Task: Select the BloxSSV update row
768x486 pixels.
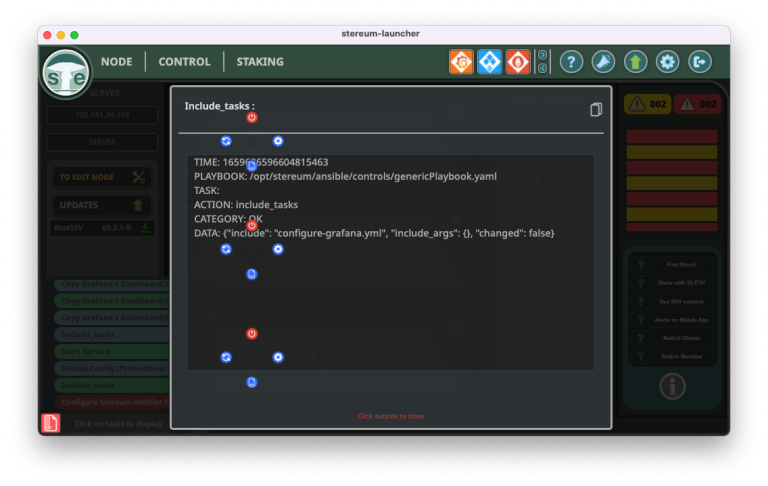Action: click(x=102, y=228)
